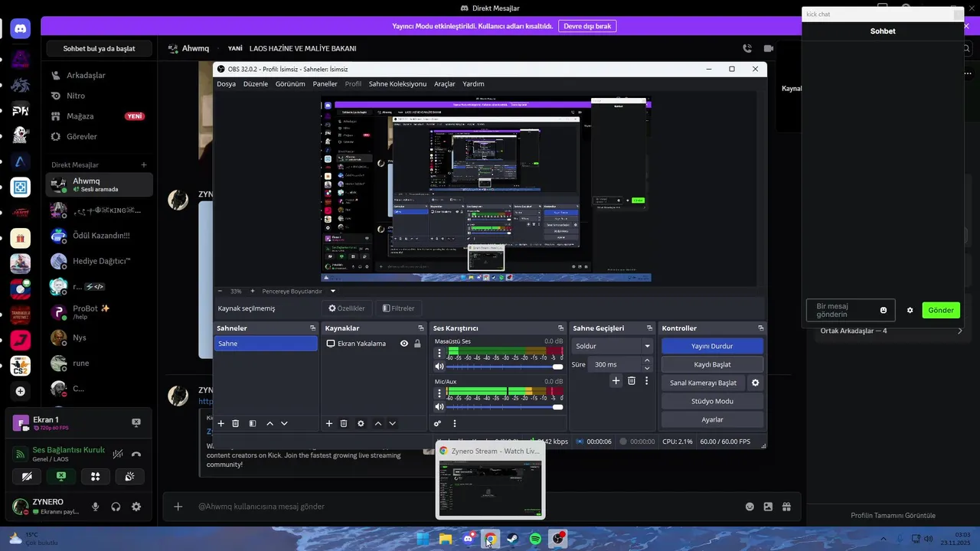The width and height of the screenshot is (980, 551).
Task: Toggle Discord headphone deafen
Action: (x=116, y=507)
